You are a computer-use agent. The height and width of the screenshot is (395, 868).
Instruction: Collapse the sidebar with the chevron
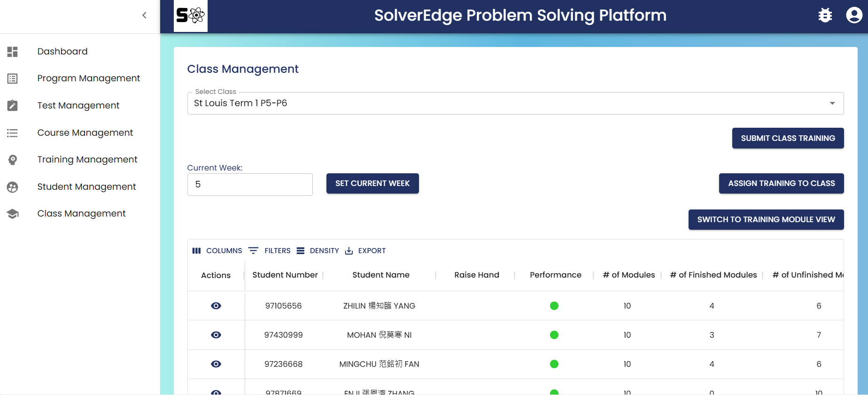(x=144, y=15)
